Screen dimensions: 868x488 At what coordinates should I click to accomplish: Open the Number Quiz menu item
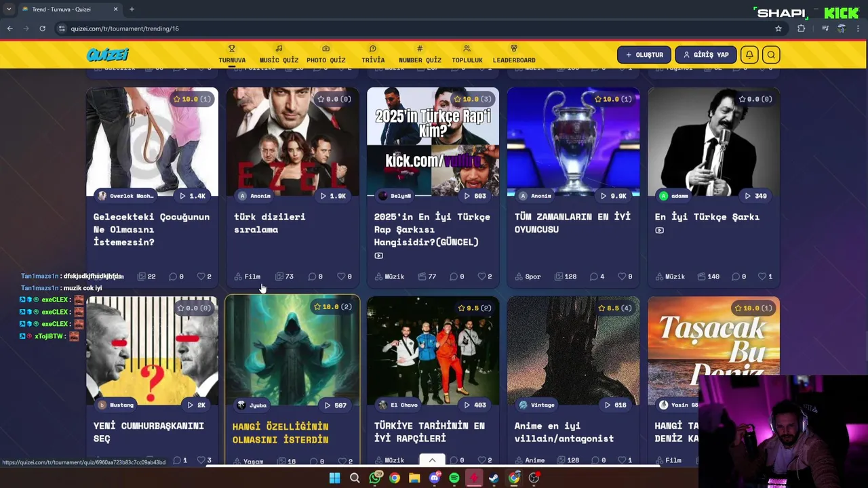click(x=420, y=55)
